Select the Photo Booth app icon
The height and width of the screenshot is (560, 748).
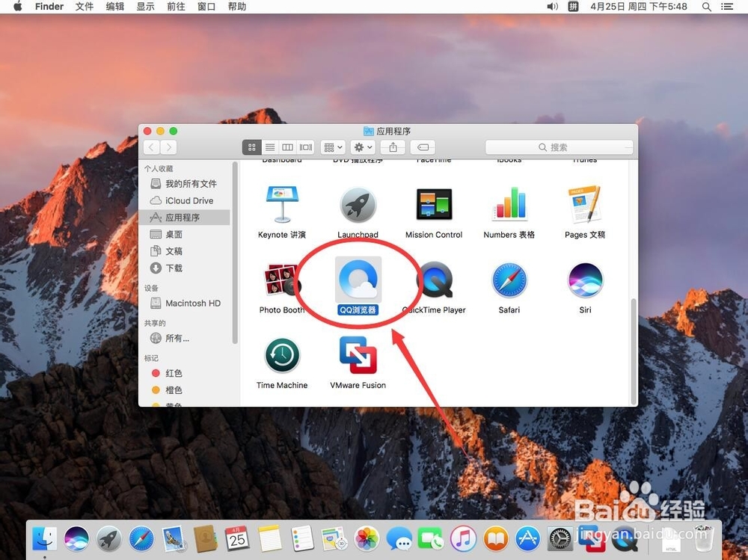coord(281,280)
